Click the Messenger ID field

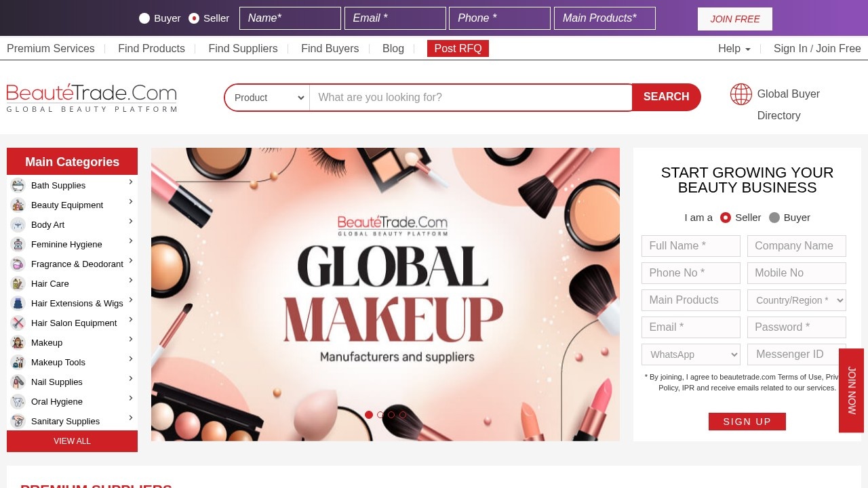(797, 354)
